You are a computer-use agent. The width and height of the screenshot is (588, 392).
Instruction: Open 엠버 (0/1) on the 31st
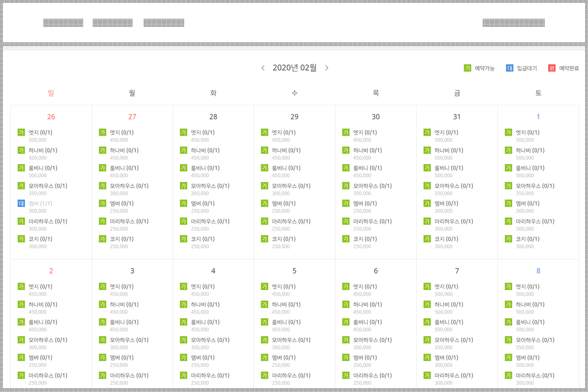(x=446, y=203)
